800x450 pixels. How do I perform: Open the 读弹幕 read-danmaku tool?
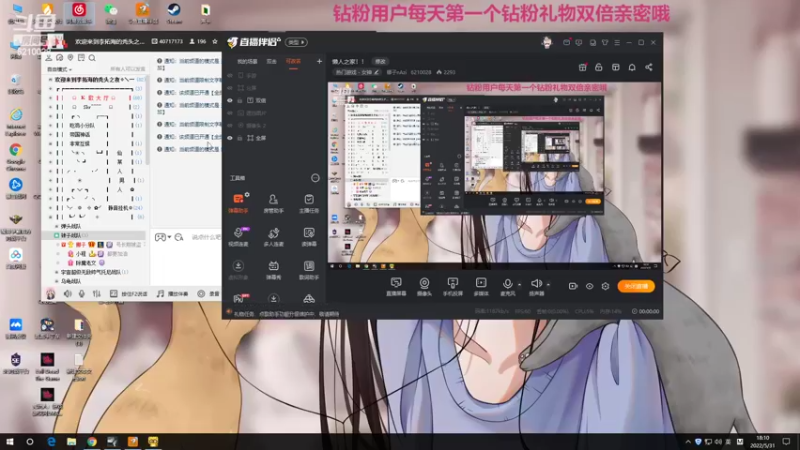pyautogui.click(x=309, y=237)
